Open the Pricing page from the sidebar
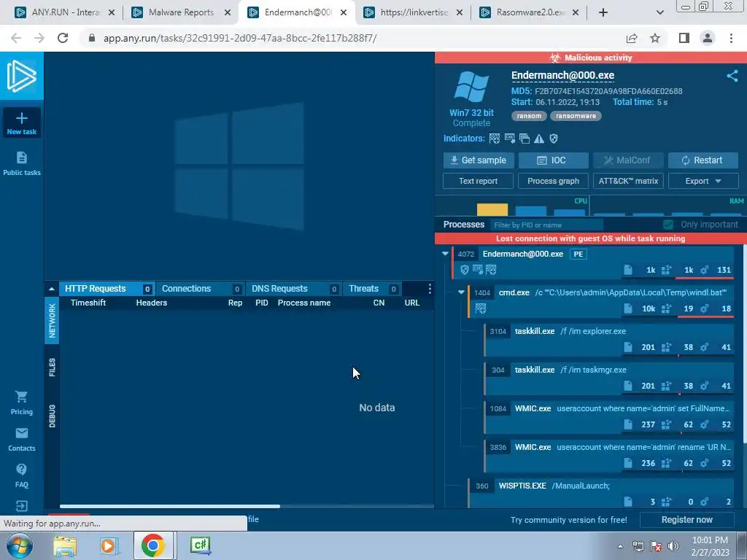 click(x=21, y=402)
